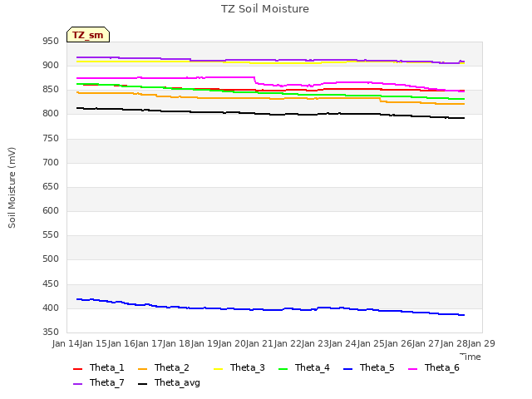Viewport: 532px width, 399px height.
Task: Click the Jan 17 x-axis date label
Action: pos(149,343)
